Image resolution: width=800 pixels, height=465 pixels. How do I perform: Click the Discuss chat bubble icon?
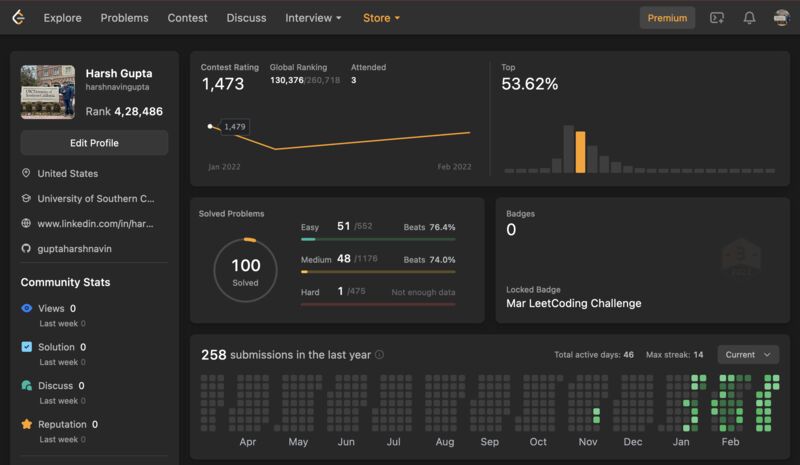27,386
